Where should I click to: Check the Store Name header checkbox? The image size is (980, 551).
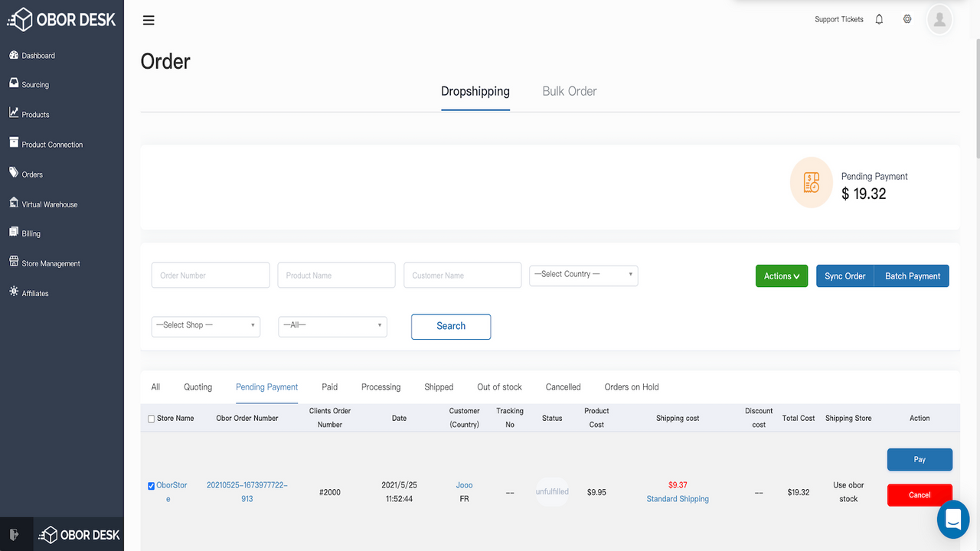(151, 418)
